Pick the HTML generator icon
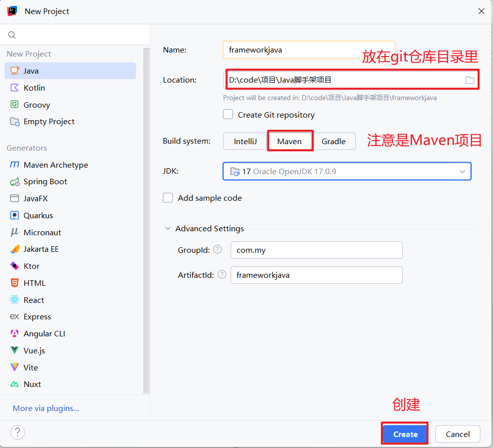Image resolution: width=493 pixels, height=448 pixels. point(15,283)
